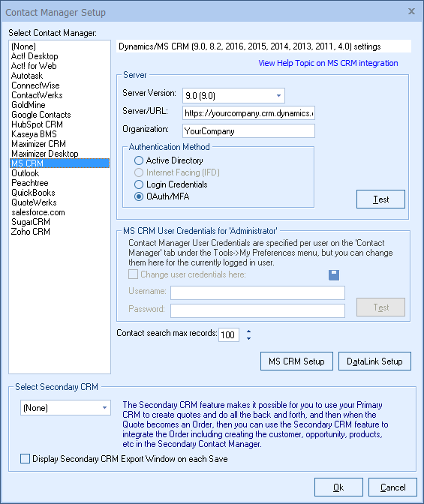The height and width of the screenshot is (504, 424).
Task: Increase contact search max records
Action: [x=248, y=331]
